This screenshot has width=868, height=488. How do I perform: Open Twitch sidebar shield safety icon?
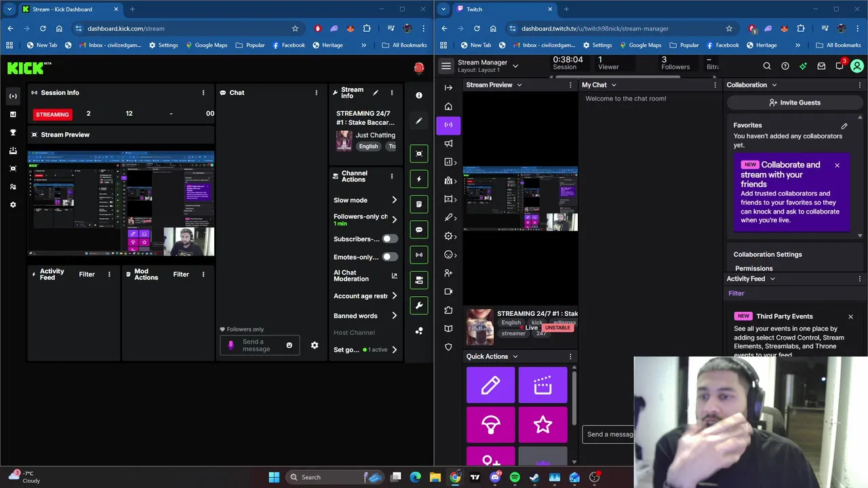coord(448,347)
